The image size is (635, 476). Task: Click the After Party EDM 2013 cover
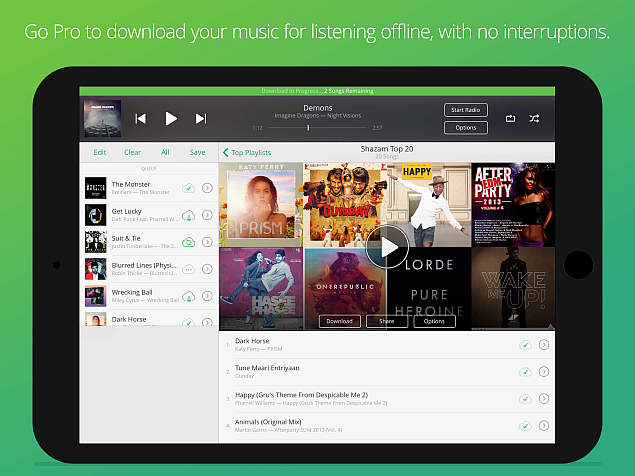[x=513, y=205]
